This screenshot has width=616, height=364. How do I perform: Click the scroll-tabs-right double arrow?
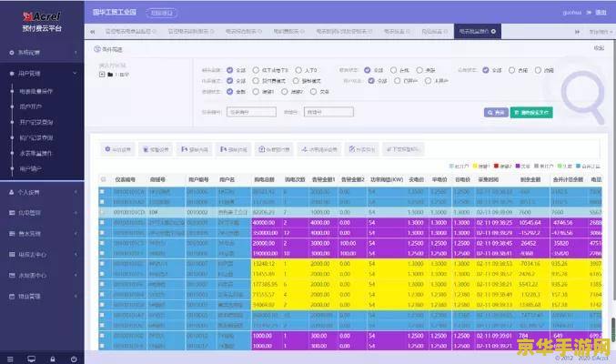(x=577, y=32)
